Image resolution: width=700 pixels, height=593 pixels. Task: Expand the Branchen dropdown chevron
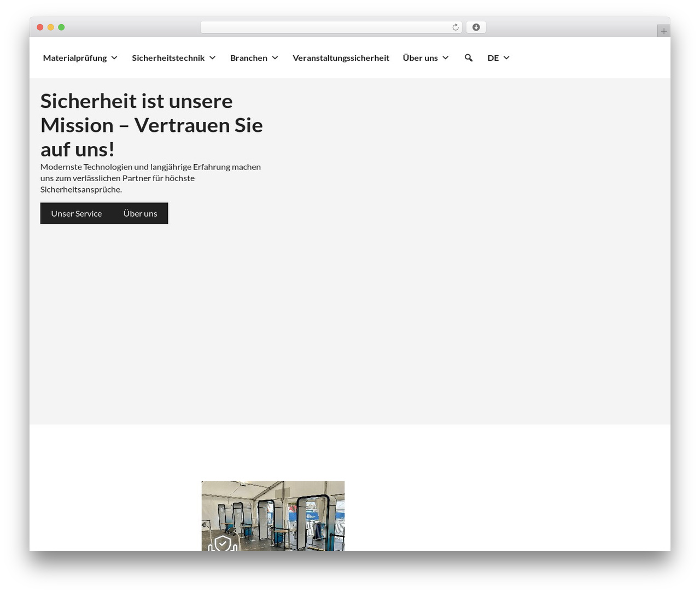(275, 58)
